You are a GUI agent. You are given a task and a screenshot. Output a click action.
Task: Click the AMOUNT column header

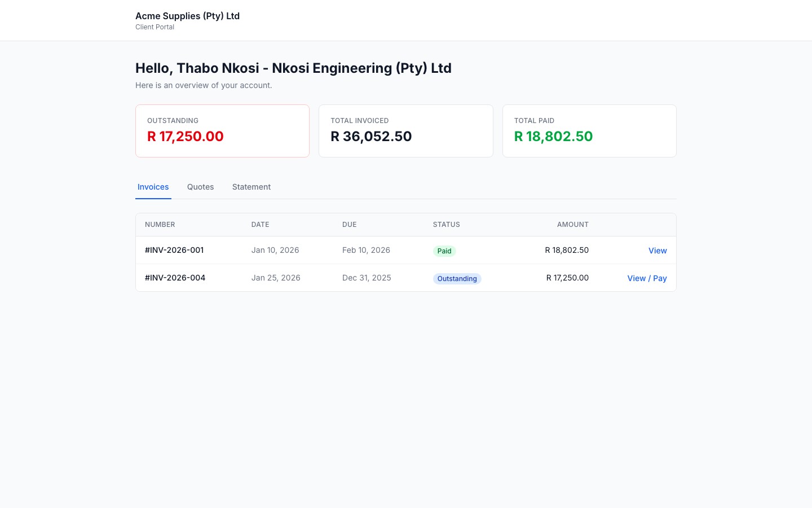(572, 224)
